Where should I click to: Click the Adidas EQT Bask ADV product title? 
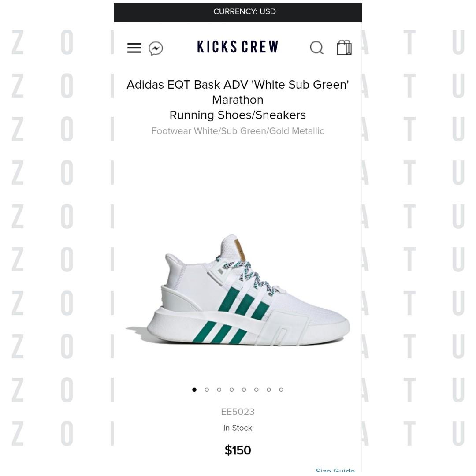pos(238,100)
